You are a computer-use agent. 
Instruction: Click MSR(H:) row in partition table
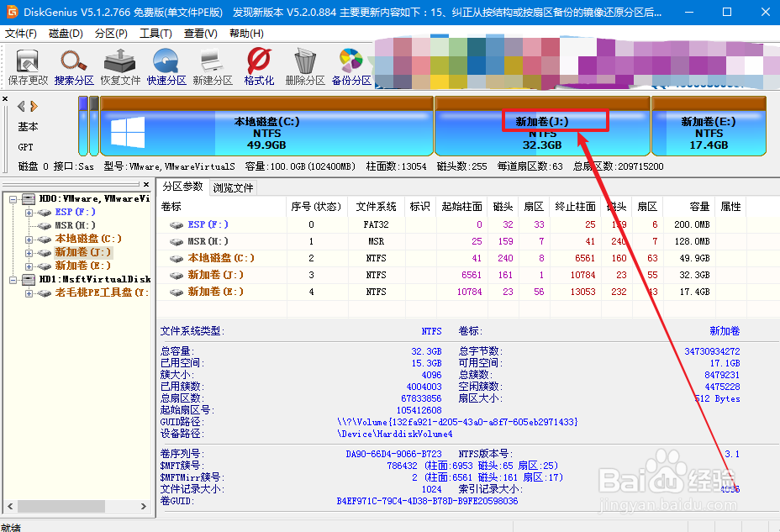pyautogui.click(x=451, y=242)
